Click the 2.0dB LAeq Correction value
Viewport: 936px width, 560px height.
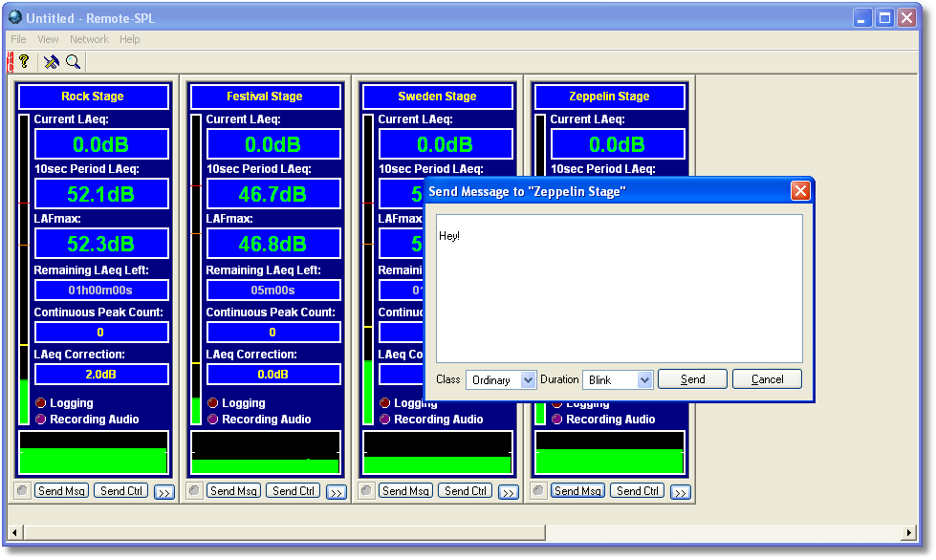tap(101, 375)
